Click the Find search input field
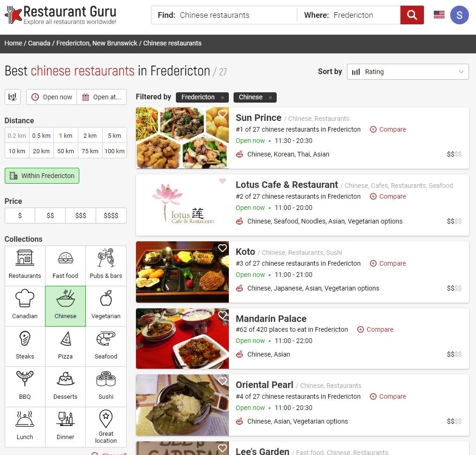The height and width of the screenshot is (455, 476). pos(224,15)
